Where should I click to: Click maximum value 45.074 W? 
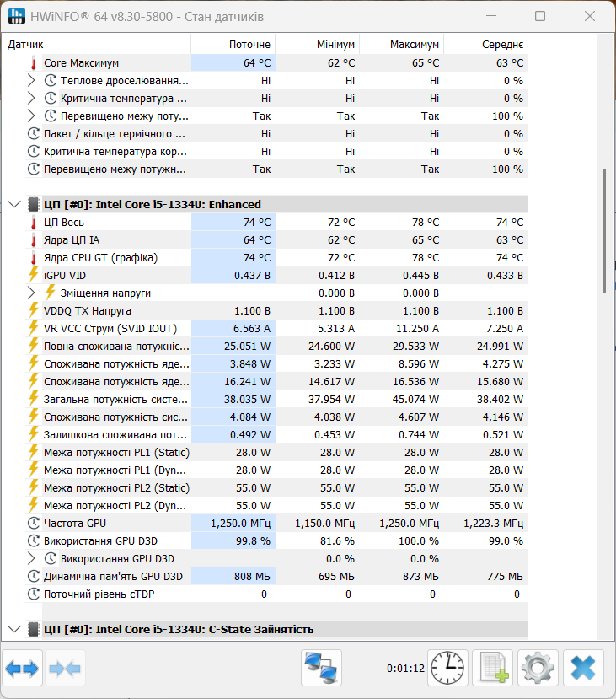[415, 399]
